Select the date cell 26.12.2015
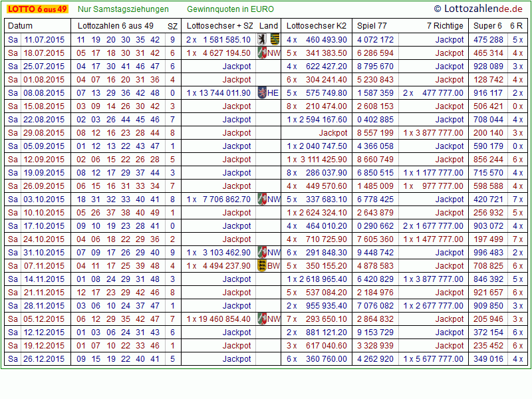Viewport: 532px width, 399px height. (44, 359)
